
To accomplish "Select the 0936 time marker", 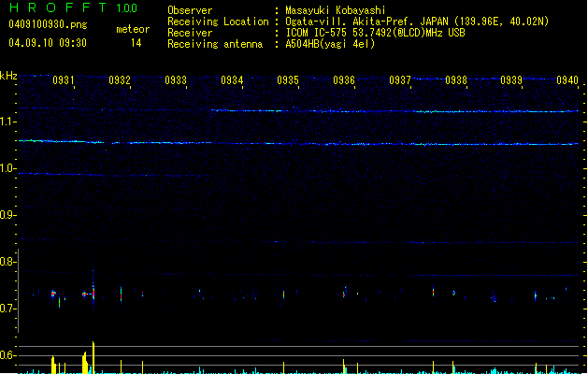I will pos(344,80).
